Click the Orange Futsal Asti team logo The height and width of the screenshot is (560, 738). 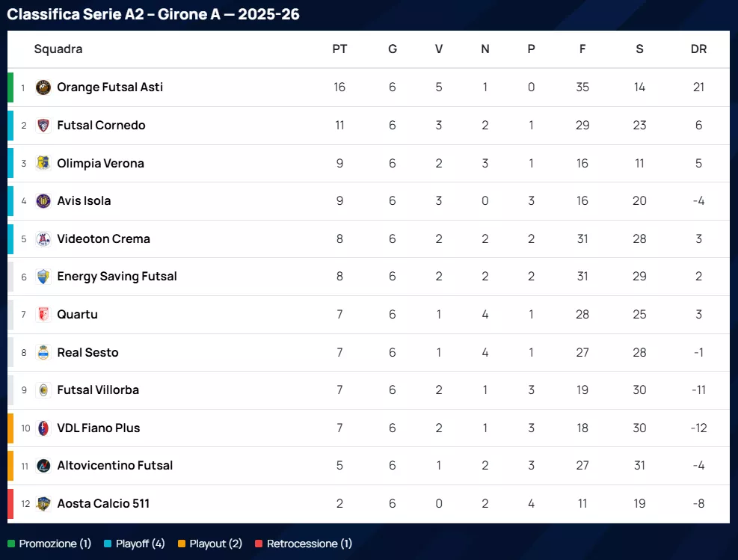tap(43, 87)
